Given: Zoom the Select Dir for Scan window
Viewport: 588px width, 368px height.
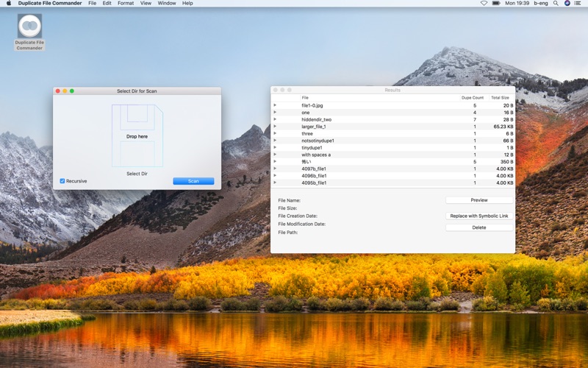Looking at the screenshot, I should pyautogui.click(x=72, y=91).
